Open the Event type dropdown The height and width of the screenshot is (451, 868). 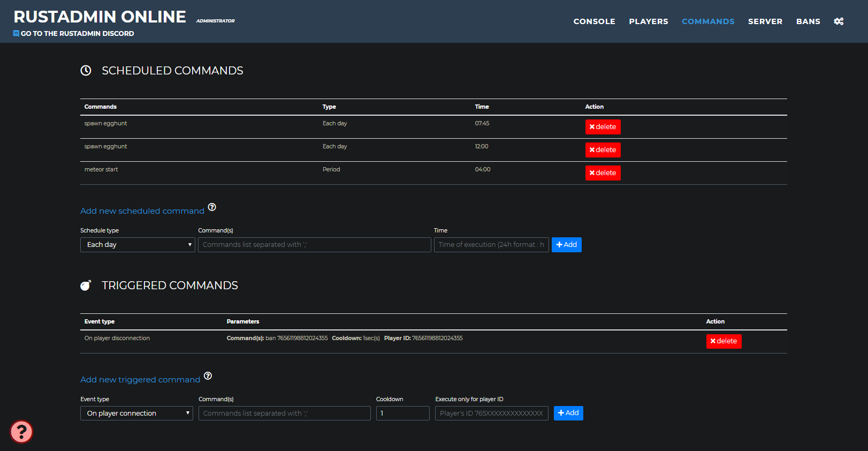tap(136, 414)
